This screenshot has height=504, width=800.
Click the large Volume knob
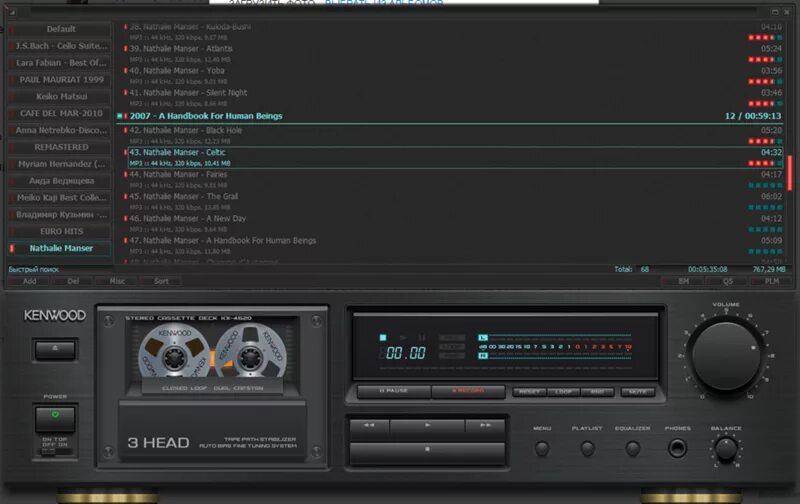726,355
